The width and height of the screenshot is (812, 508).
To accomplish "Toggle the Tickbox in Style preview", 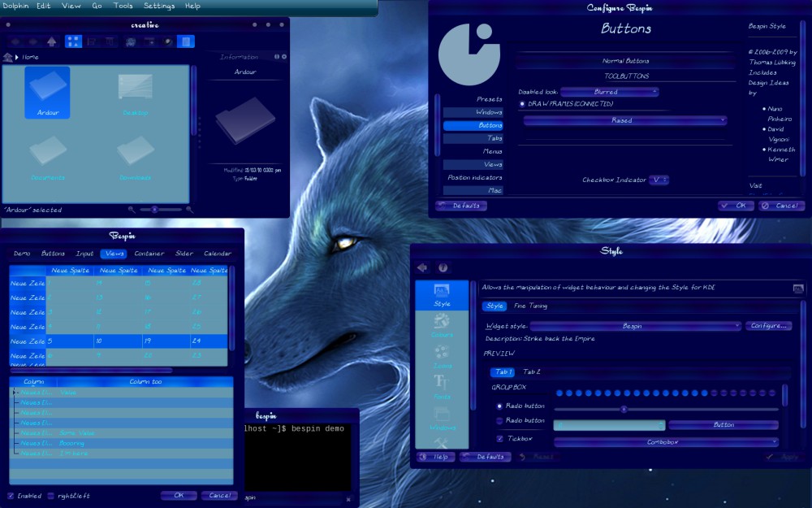I will (x=499, y=439).
